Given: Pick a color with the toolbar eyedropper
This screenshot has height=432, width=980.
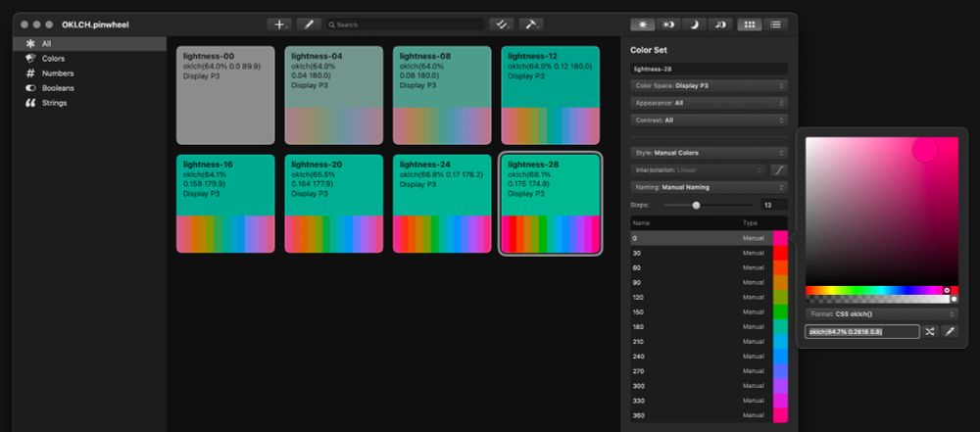Looking at the screenshot, I should click(309, 24).
